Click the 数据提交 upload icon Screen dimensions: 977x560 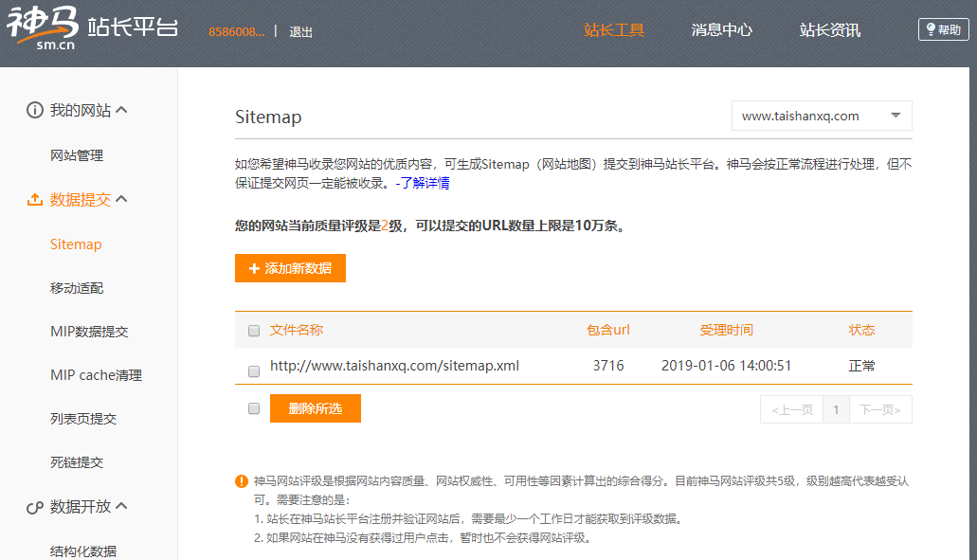[x=34, y=199]
